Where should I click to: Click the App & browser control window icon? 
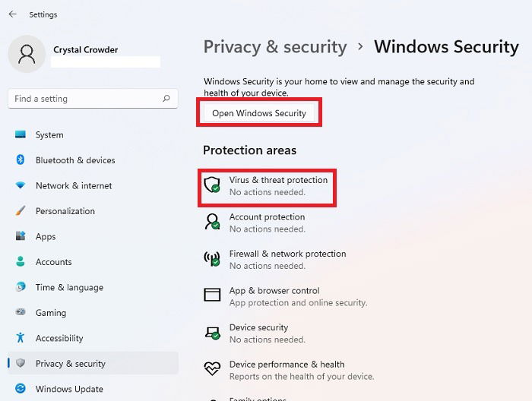coord(212,295)
